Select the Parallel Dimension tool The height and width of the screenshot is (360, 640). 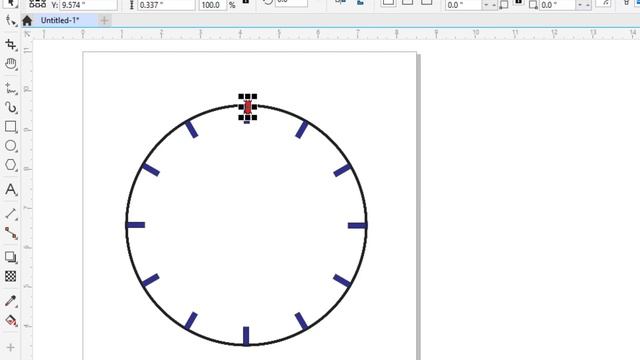click(11, 213)
